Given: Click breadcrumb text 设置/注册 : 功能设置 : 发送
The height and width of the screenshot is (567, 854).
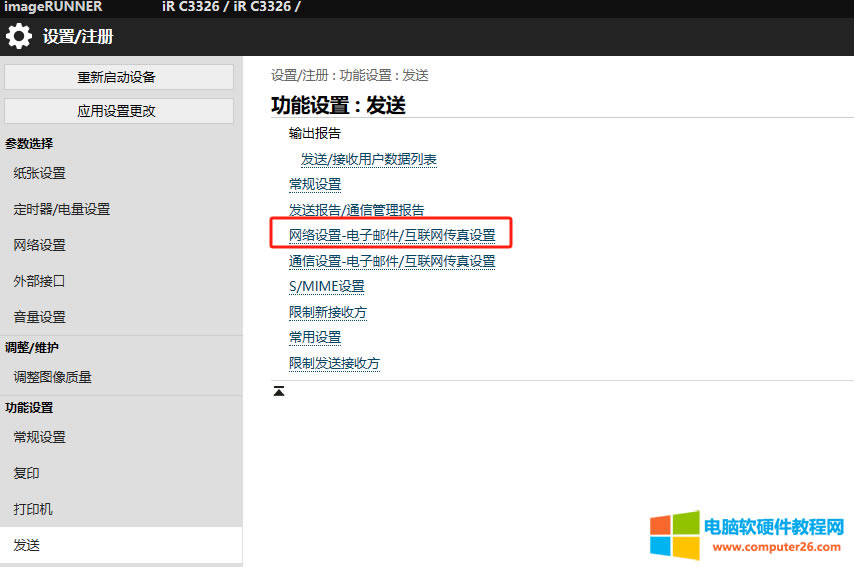Looking at the screenshot, I should [350, 75].
